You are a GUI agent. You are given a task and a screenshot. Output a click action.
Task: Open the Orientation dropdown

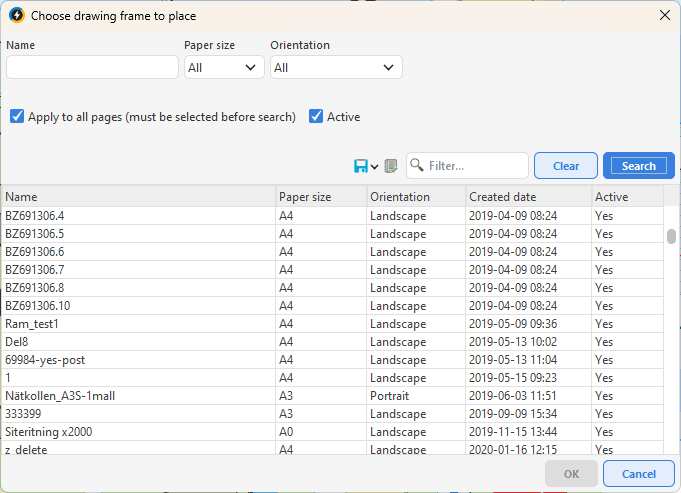(336, 67)
